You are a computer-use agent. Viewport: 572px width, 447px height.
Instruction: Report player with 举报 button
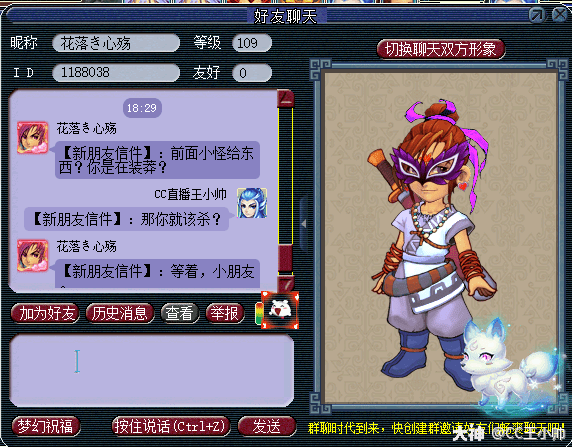[x=225, y=313]
